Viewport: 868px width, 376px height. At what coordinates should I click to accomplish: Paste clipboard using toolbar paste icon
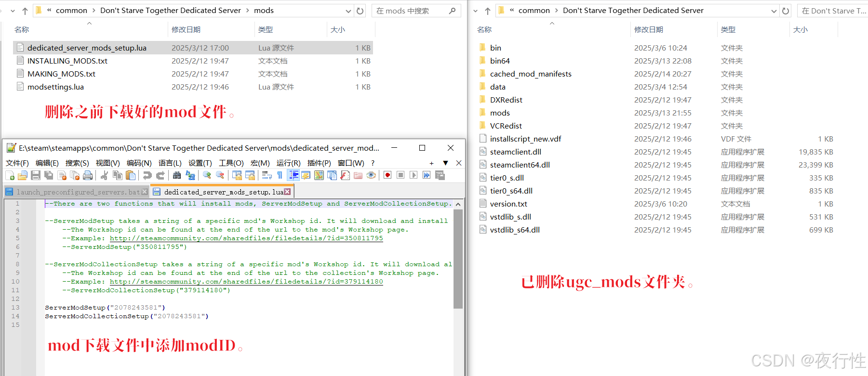tap(130, 175)
